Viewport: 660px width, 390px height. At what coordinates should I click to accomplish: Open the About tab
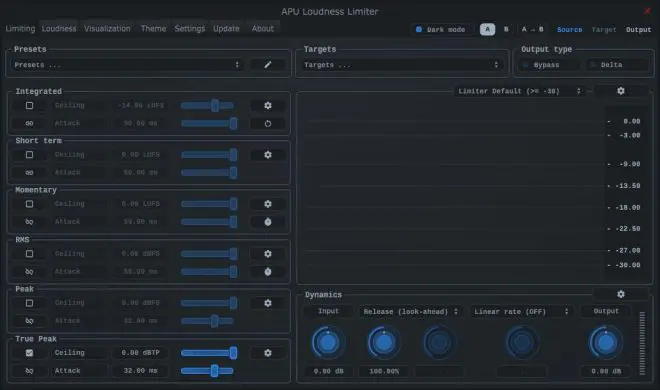tap(263, 29)
